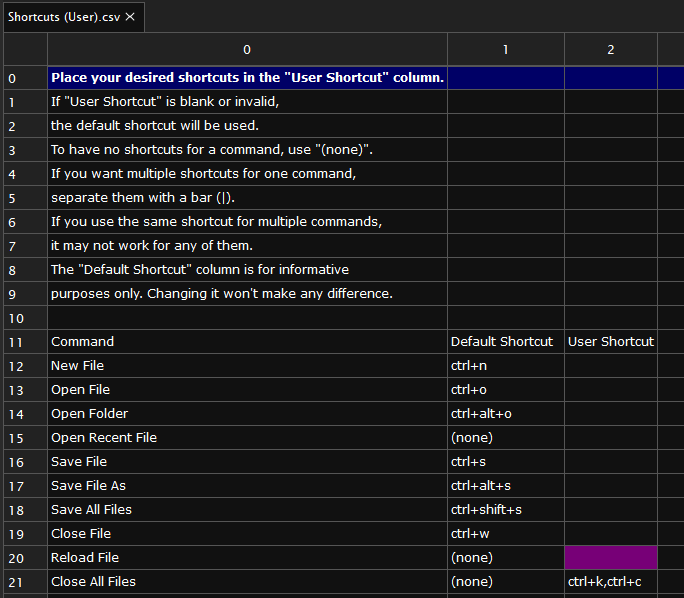This screenshot has height=598, width=684.
Task: Click the ctrl+alt+o default shortcut cell
Action: point(506,413)
